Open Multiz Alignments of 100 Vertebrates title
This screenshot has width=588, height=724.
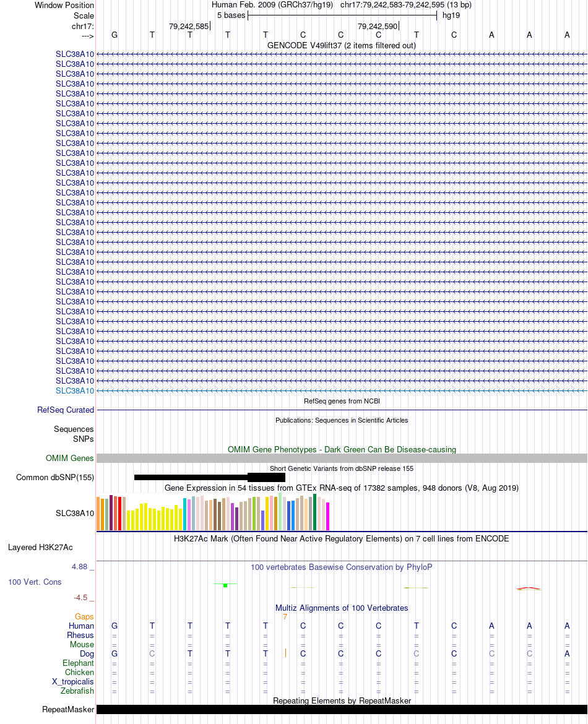pos(342,608)
